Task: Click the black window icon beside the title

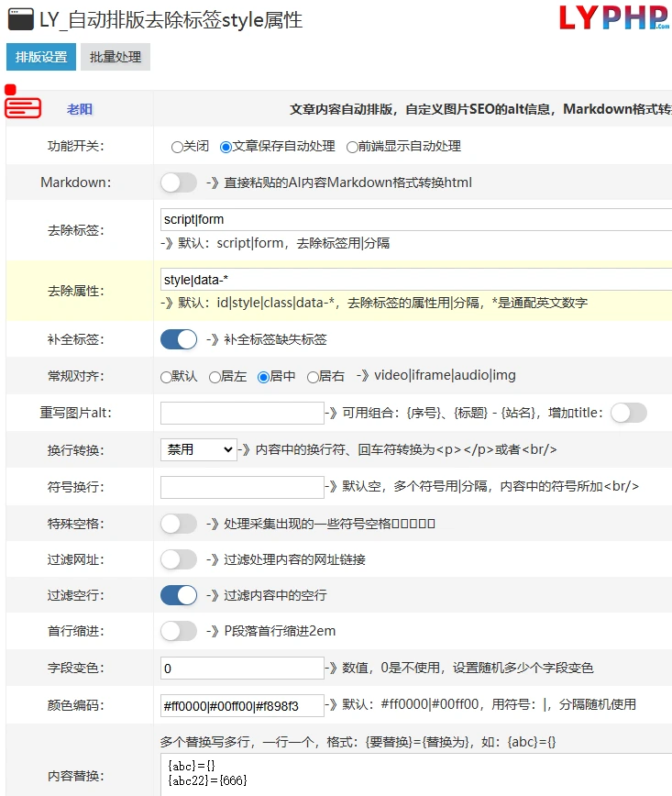Action: pos(21,19)
